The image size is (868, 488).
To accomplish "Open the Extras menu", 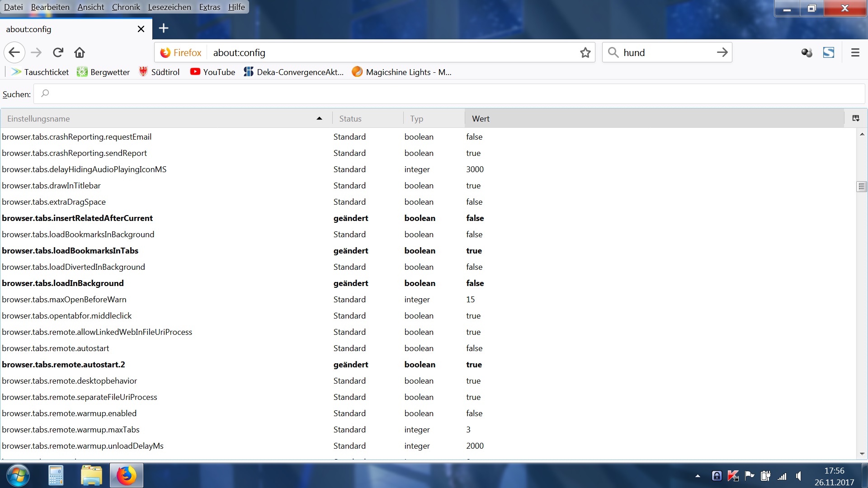I will pos(210,7).
